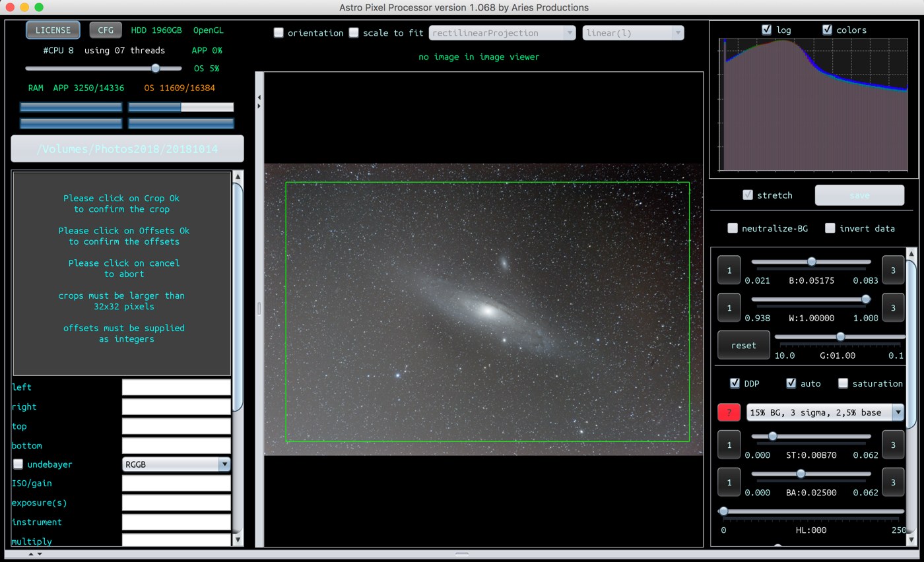Viewport: 924px width, 562px height.
Task: Click the 3 button beside the W slider
Action: coord(893,308)
